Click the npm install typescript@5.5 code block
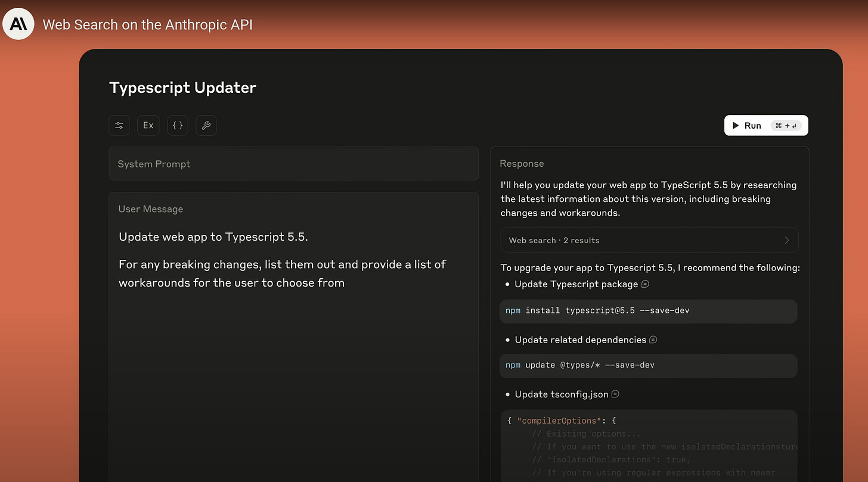The width and height of the screenshot is (868, 482). click(649, 311)
